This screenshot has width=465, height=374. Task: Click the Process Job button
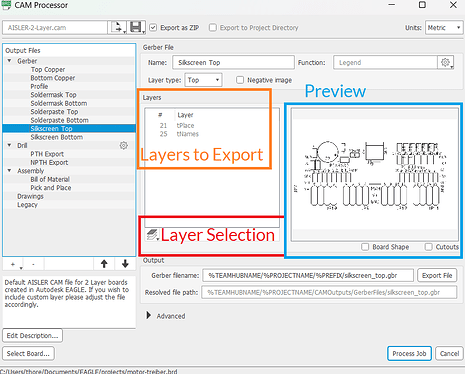pyautogui.click(x=409, y=353)
